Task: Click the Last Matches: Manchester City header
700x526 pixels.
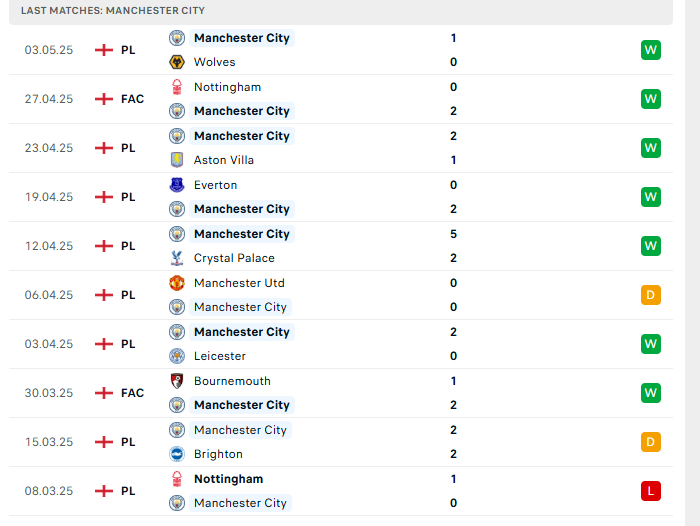Action: [x=112, y=11]
